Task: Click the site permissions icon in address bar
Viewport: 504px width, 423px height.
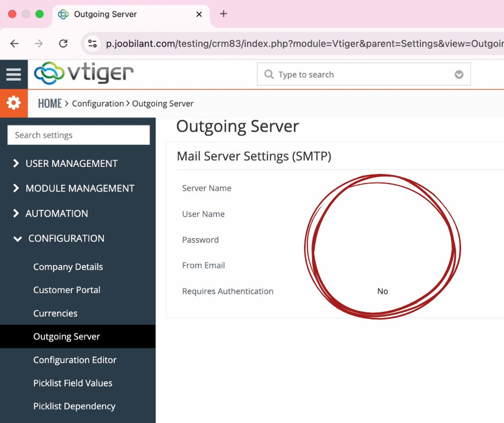Action: (92, 43)
